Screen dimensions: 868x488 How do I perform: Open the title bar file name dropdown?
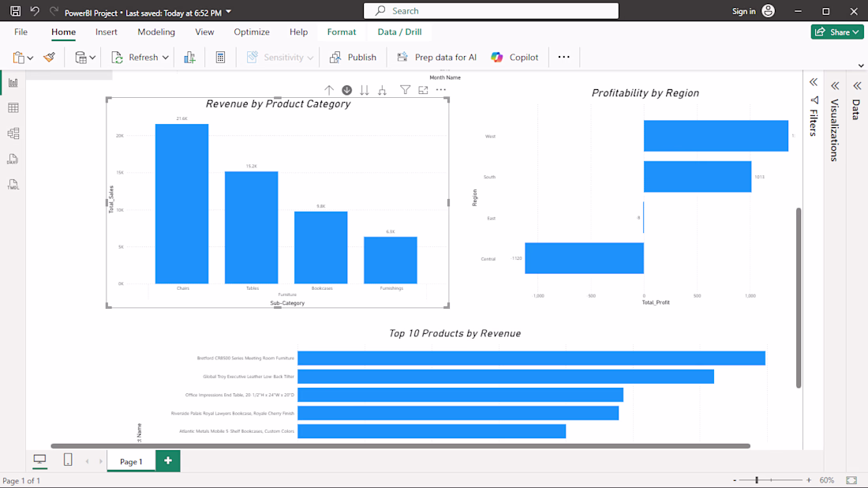pos(229,12)
